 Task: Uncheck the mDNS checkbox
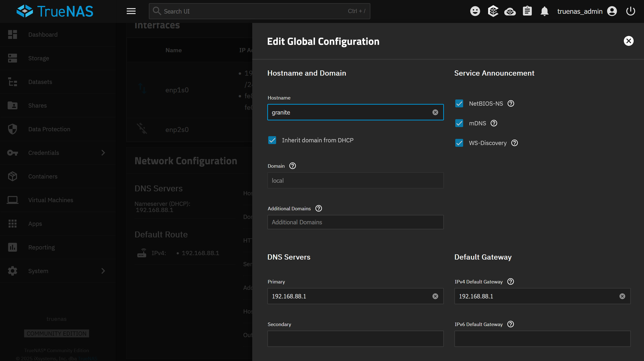(x=459, y=123)
